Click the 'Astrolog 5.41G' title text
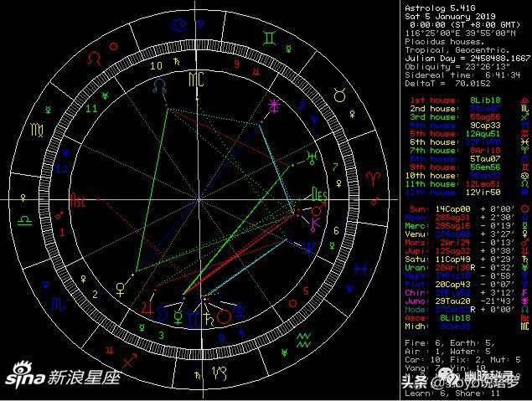The image size is (532, 401). [x=440, y=8]
